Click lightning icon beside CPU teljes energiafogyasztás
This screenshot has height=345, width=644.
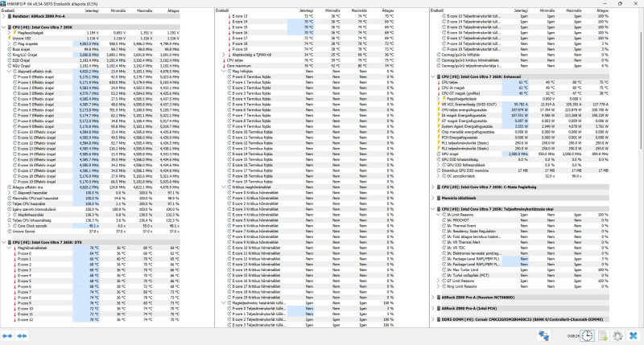point(438,110)
